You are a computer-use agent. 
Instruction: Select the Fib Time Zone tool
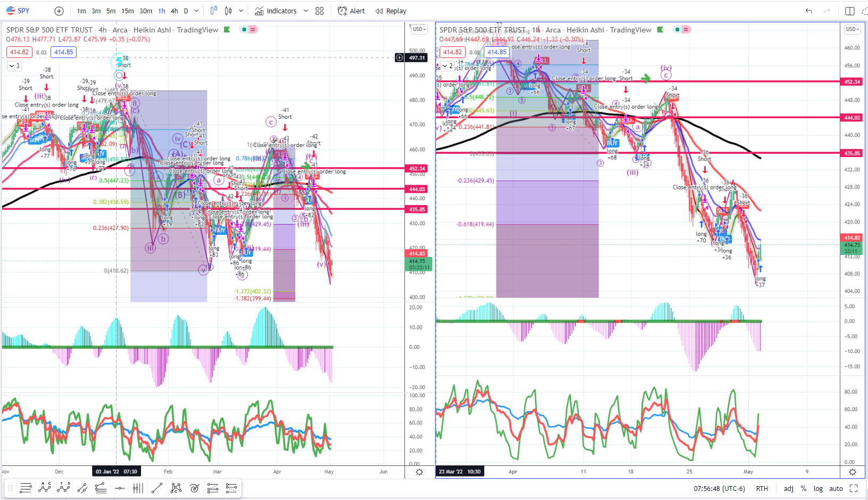coord(138,488)
